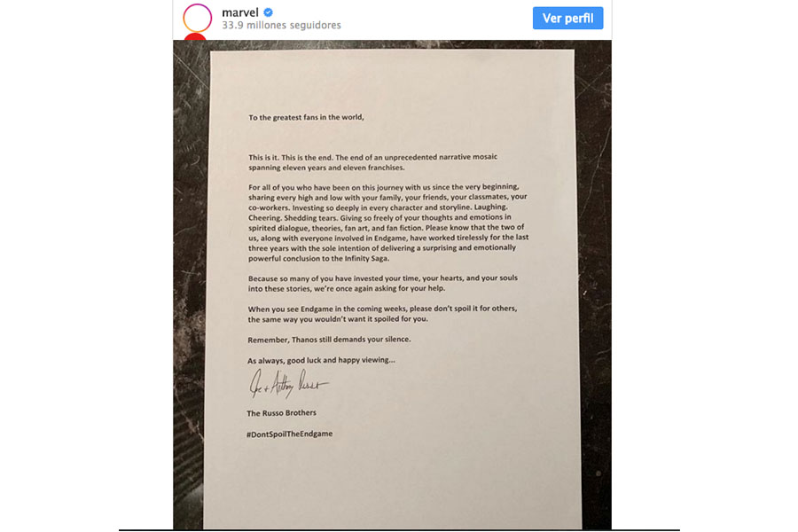
Task: Click the sentence As always, good luck
Action: point(321,360)
